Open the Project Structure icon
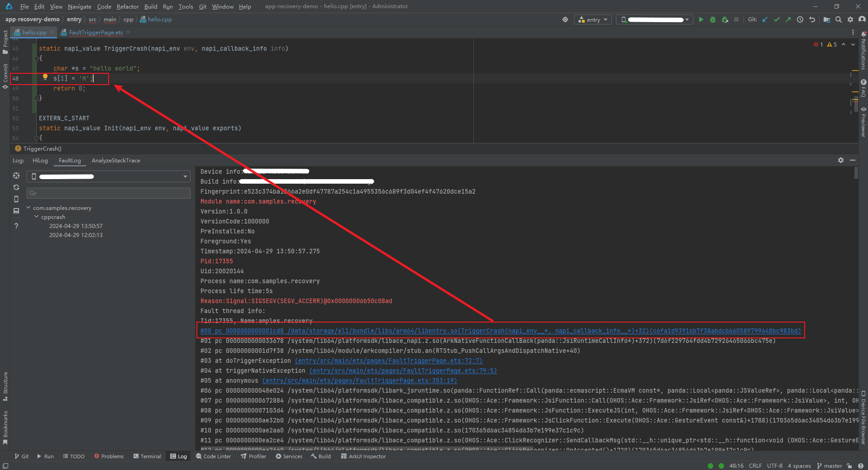 click(x=827, y=19)
